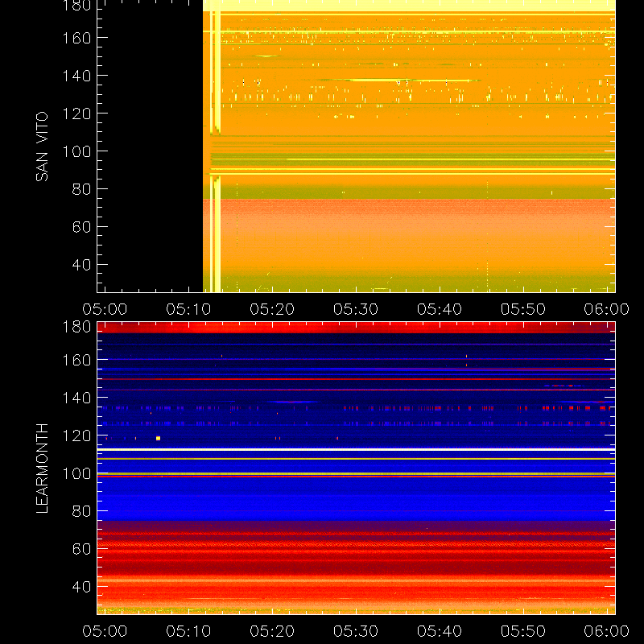Click the LEARMONTH axis title
644x644 pixels.
pos(42,469)
